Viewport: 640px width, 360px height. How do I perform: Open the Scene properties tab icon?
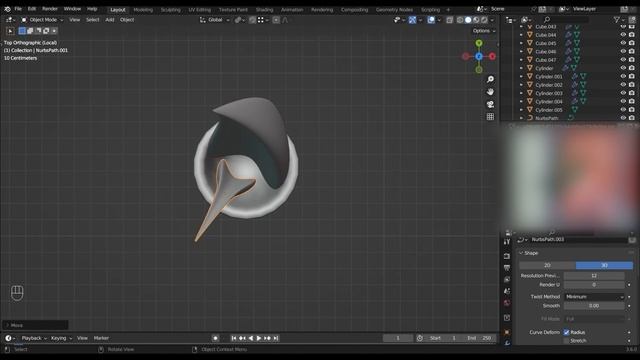(507, 291)
